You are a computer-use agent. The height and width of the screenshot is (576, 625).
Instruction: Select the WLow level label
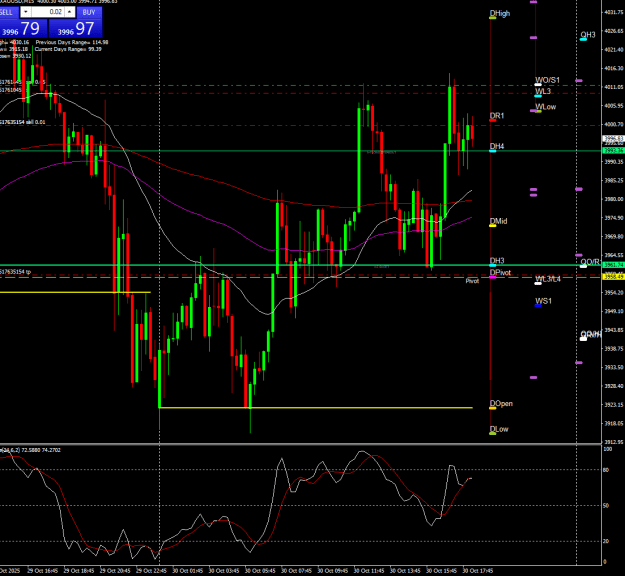pyautogui.click(x=545, y=107)
